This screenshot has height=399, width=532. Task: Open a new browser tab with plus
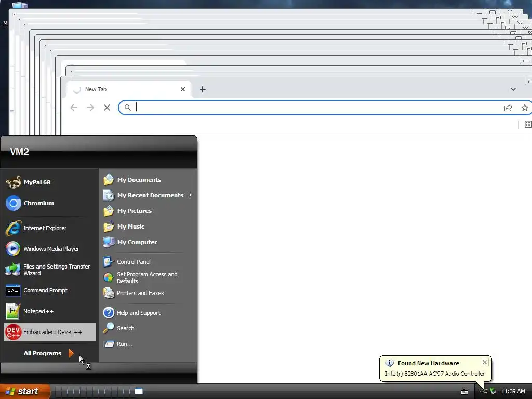coord(203,89)
